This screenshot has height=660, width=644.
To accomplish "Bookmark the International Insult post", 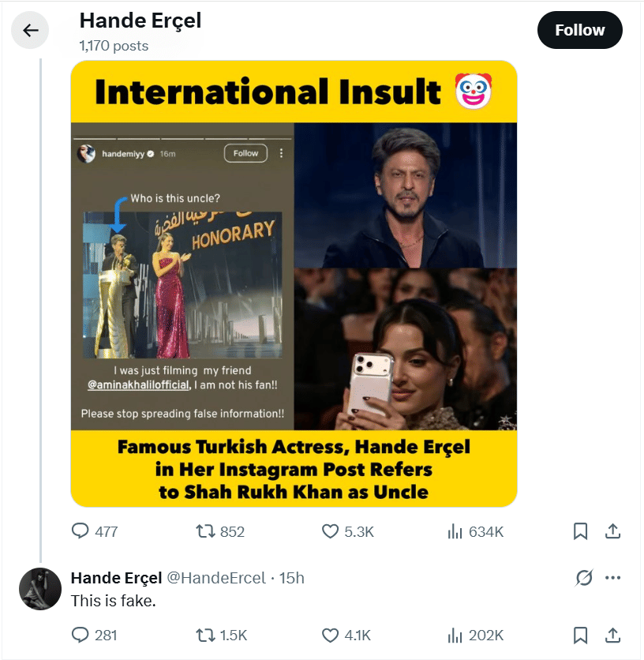I will tap(580, 531).
